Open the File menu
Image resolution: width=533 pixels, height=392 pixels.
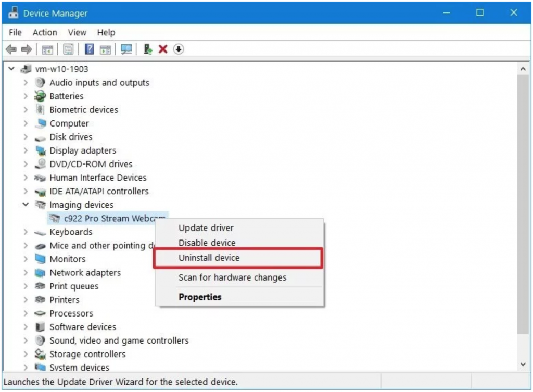coord(15,32)
